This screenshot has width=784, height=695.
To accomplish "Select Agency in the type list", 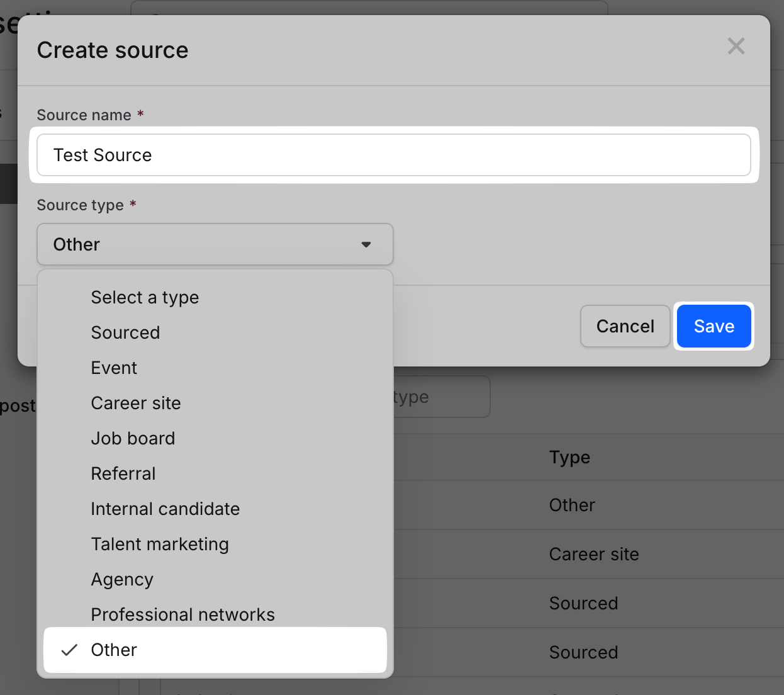I will point(122,579).
